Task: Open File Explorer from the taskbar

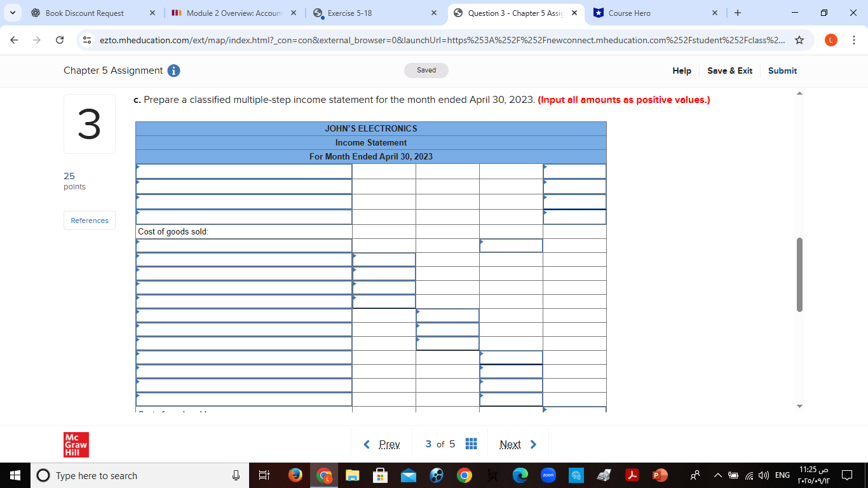Action: 353,475
